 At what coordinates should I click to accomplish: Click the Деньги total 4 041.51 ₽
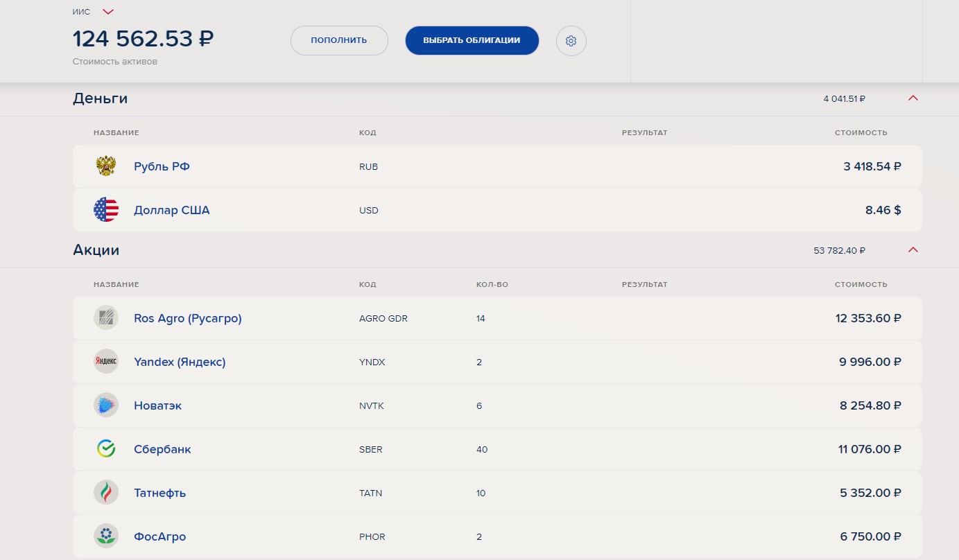[844, 98]
